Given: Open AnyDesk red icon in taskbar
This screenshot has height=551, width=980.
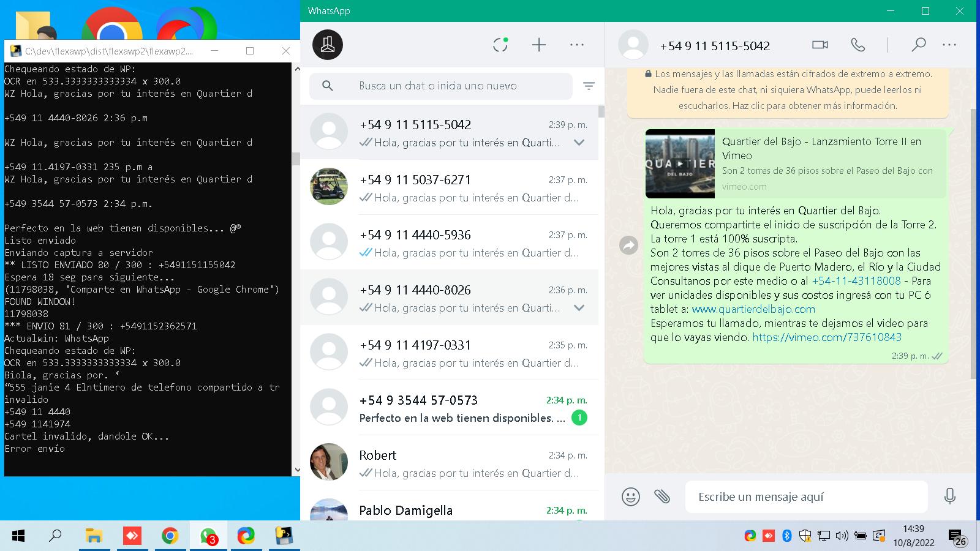Looking at the screenshot, I should coord(132,536).
